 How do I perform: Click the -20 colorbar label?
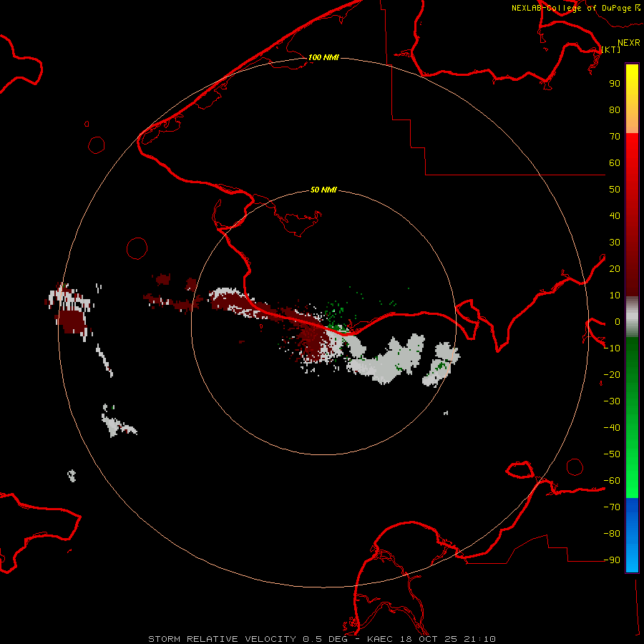tap(612, 374)
